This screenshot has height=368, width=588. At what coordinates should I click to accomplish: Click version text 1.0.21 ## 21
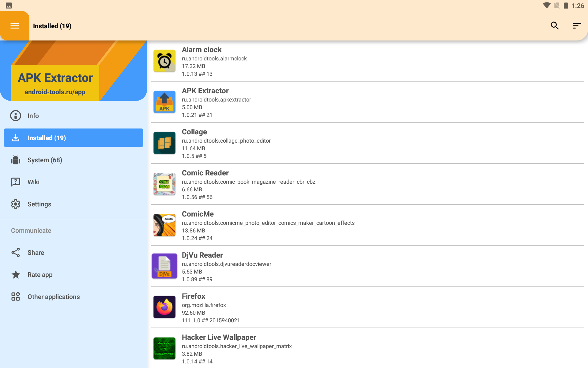click(197, 115)
